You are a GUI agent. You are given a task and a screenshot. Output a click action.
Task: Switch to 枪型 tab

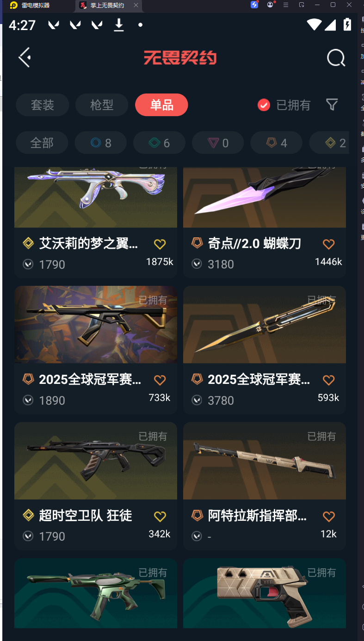coord(102,105)
